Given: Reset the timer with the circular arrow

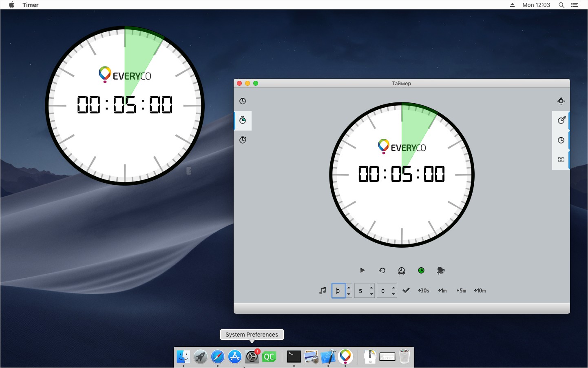Looking at the screenshot, I should pos(382,270).
